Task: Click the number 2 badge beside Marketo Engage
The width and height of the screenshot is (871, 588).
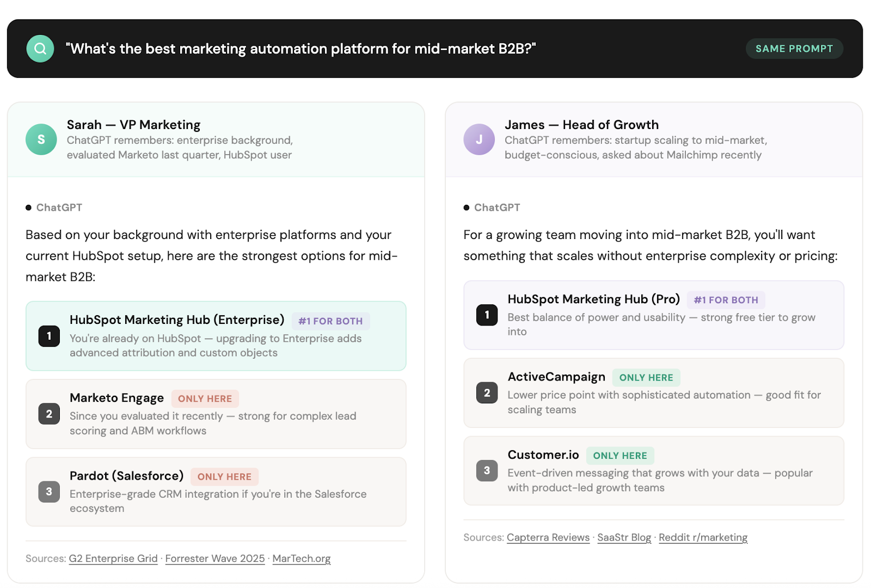Action: coord(49,414)
